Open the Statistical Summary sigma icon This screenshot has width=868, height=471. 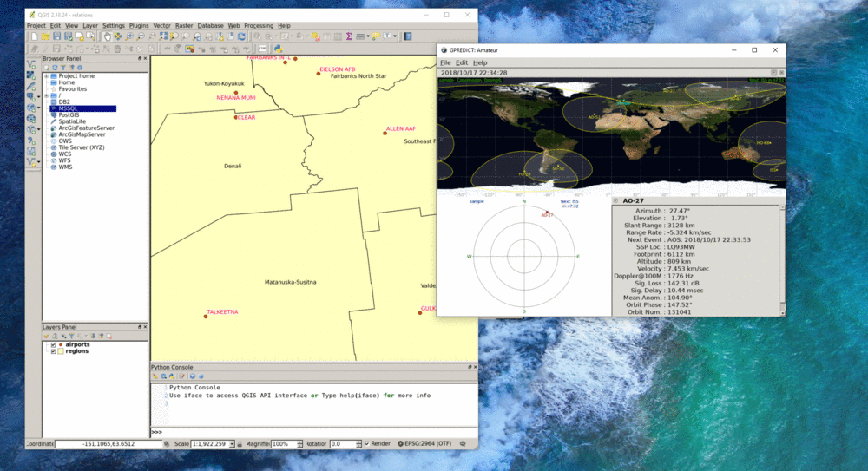click(x=349, y=36)
